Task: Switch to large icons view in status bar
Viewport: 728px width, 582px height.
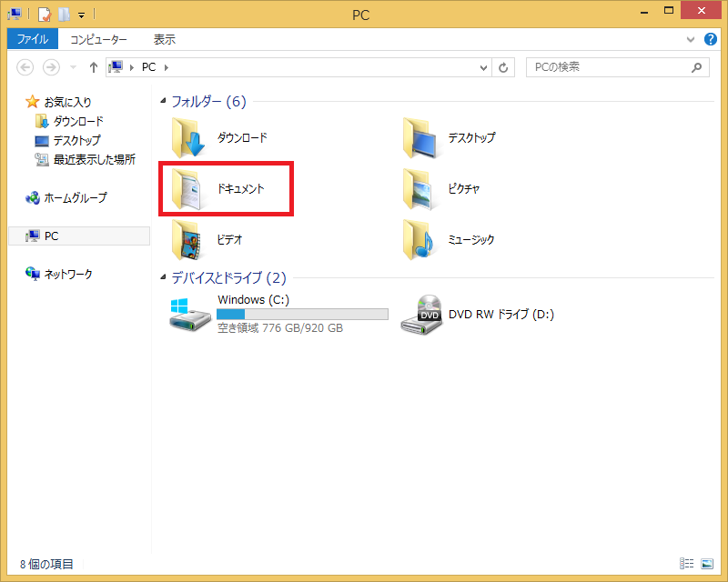Action: (706, 564)
